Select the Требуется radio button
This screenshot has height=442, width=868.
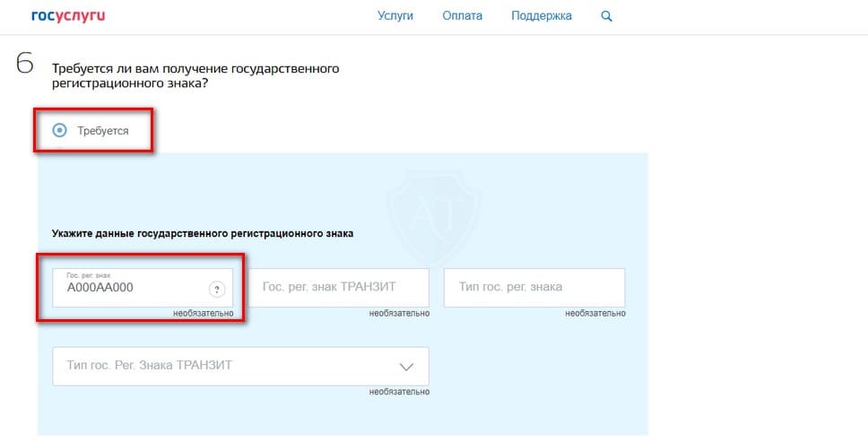(60, 130)
